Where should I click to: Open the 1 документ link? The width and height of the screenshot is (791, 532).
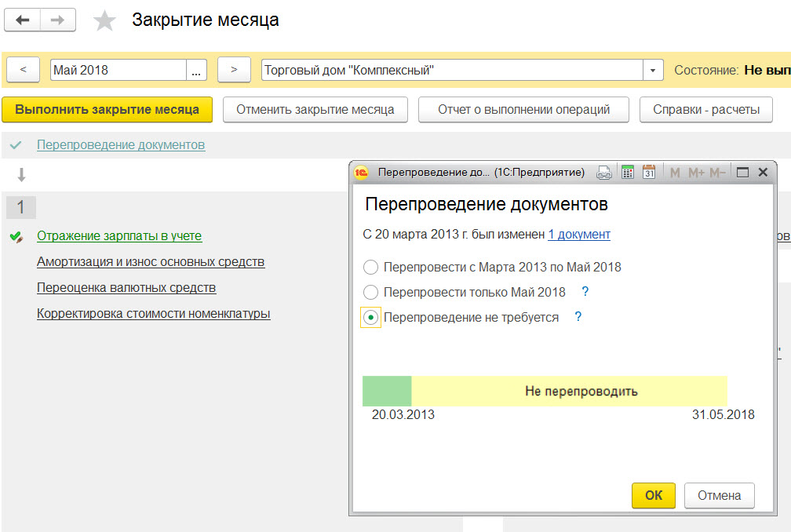pos(579,235)
